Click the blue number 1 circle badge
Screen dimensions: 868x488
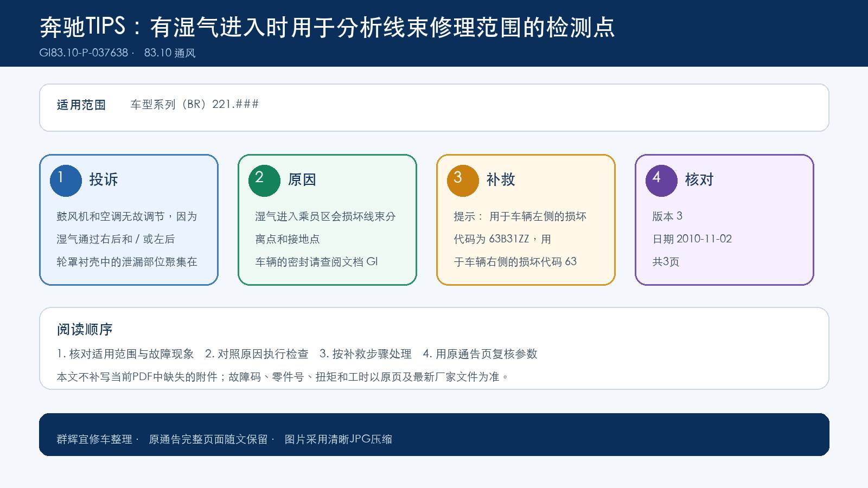pyautogui.click(x=66, y=181)
